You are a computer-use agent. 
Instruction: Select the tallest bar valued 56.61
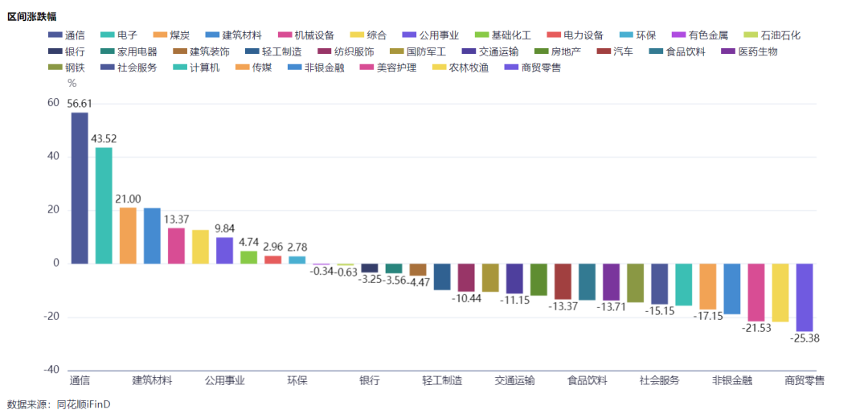[80, 188]
